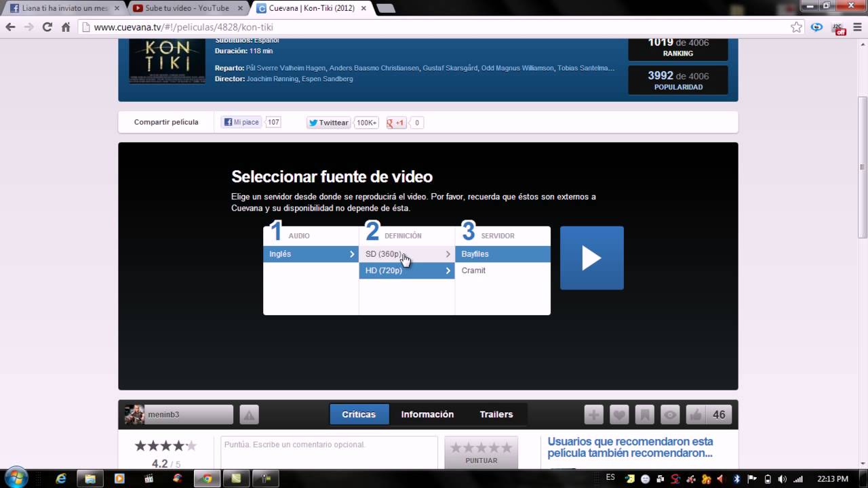868x488 pixels.
Task: Open the Chrome menu icon
Action: [858, 27]
